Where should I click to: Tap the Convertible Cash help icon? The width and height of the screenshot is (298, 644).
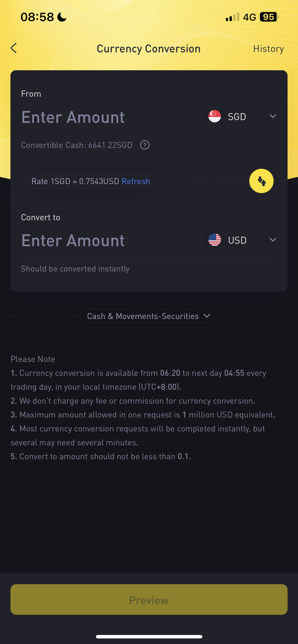(x=145, y=145)
